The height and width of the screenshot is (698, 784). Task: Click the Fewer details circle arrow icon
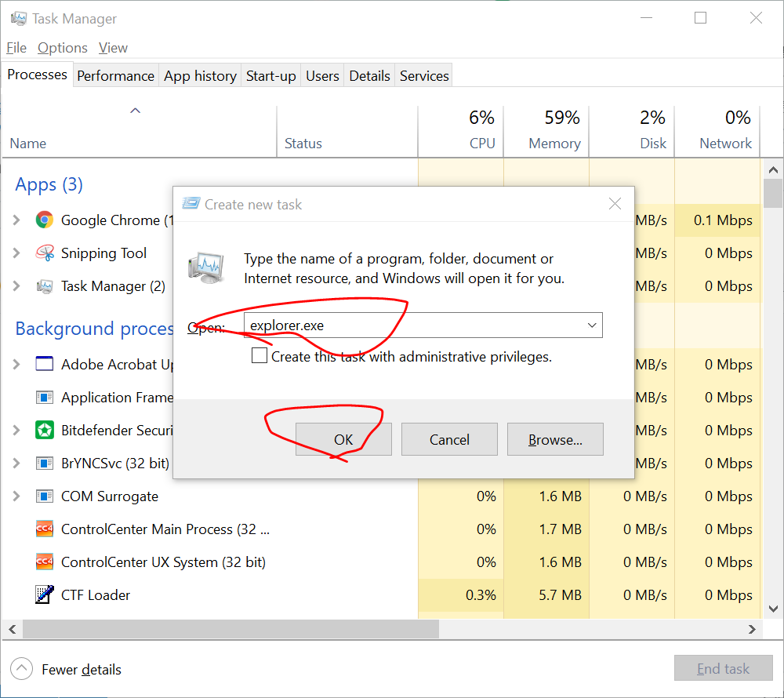(x=21, y=668)
